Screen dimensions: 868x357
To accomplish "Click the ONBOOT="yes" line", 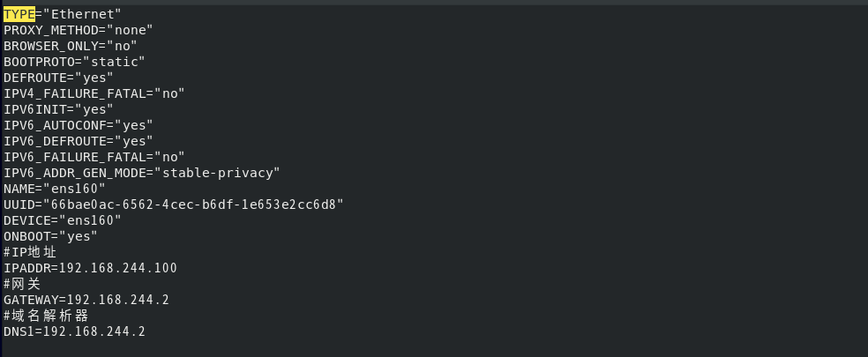I will [50, 236].
